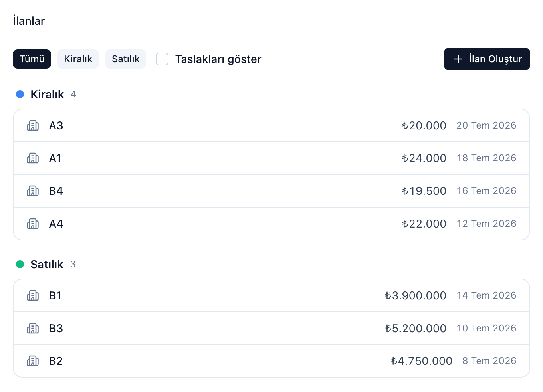Click the building icon for A4
The height and width of the screenshot is (392, 543).
[x=33, y=224]
